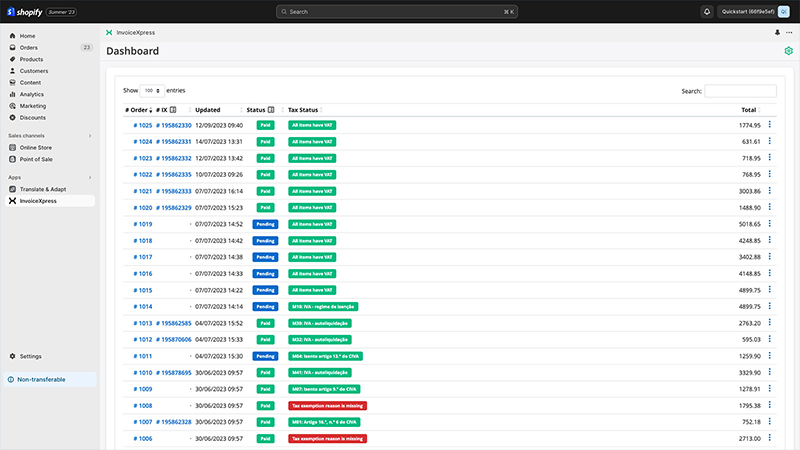Click the Status column info icon
800x450 pixels.
pyautogui.click(x=271, y=110)
